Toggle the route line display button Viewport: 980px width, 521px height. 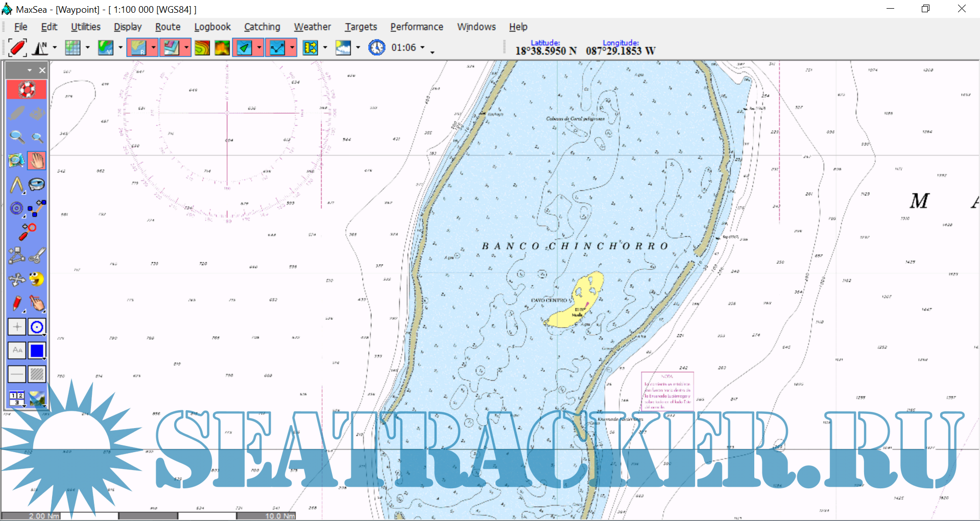(277, 48)
